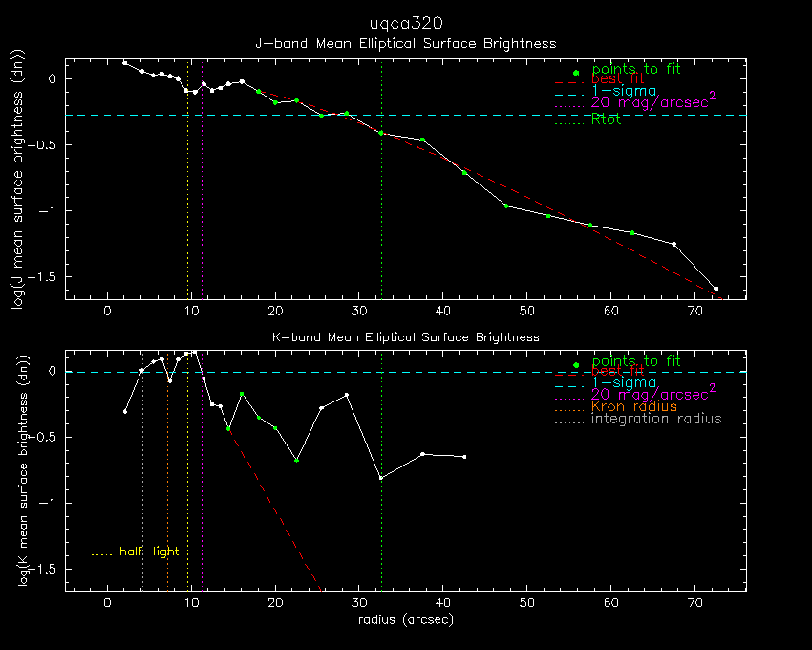Screen dimensions: 812x650
Task: Click the green dot marker in the K-band legend
Action: pos(575,365)
